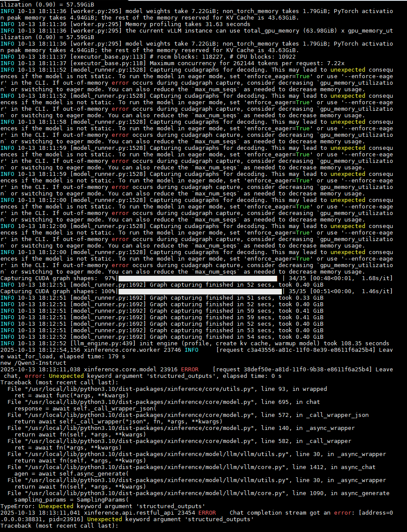Click "finished in 51 secs, took 0.33 GiB"
The width and height of the screenshot is (407, 532).
click(x=265, y=298)
